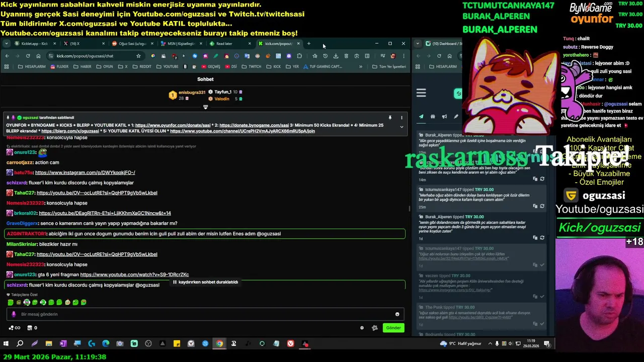Reload the kick.com chat page
Viewport: 644px width, 362px height.
point(28,56)
